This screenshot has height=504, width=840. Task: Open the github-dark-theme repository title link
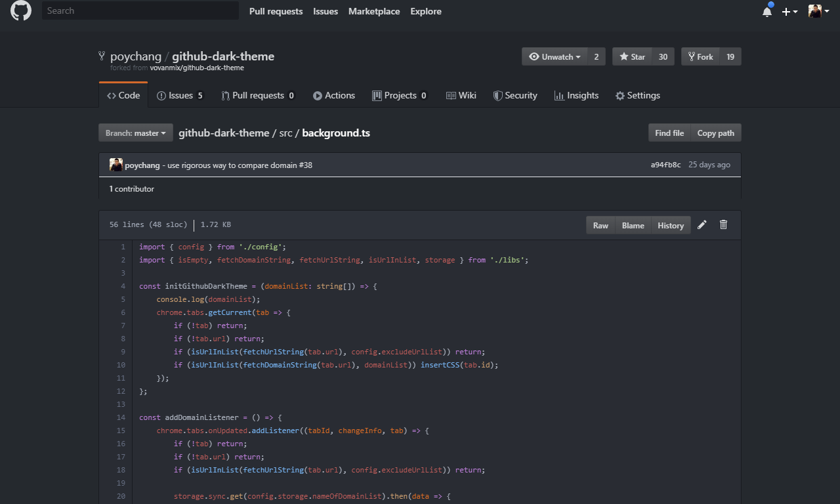pos(223,56)
